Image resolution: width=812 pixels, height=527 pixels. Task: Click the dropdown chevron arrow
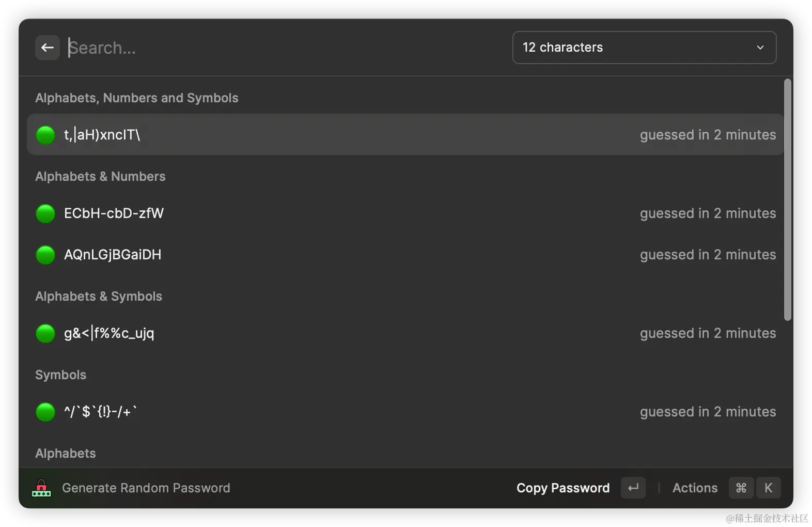tap(760, 48)
